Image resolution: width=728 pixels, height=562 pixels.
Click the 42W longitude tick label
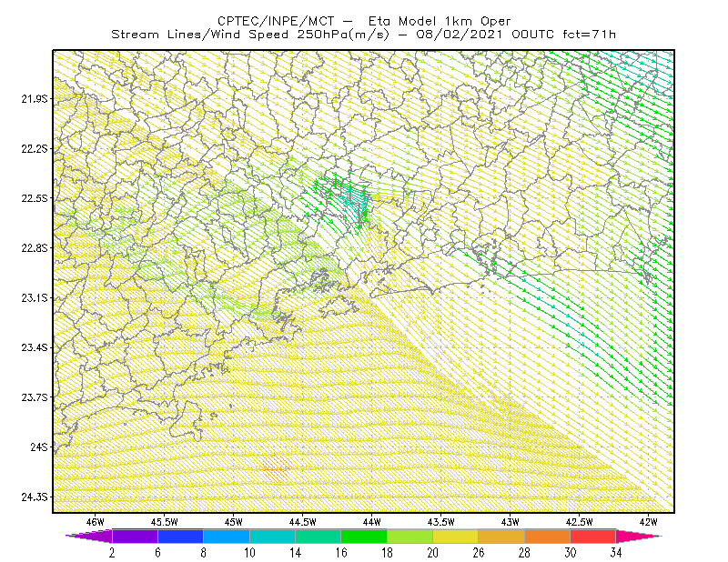[648, 522]
